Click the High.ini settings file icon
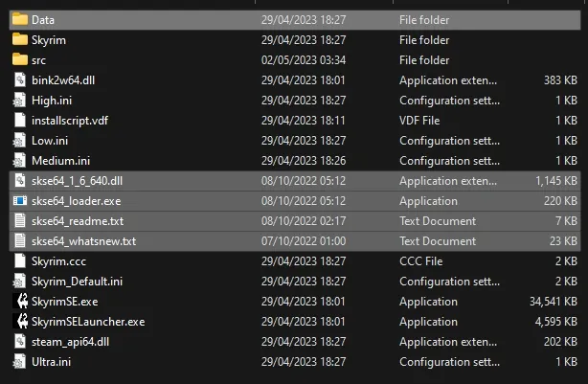Image resolution: width=588 pixels, height=384 pixels. [19, 100]
